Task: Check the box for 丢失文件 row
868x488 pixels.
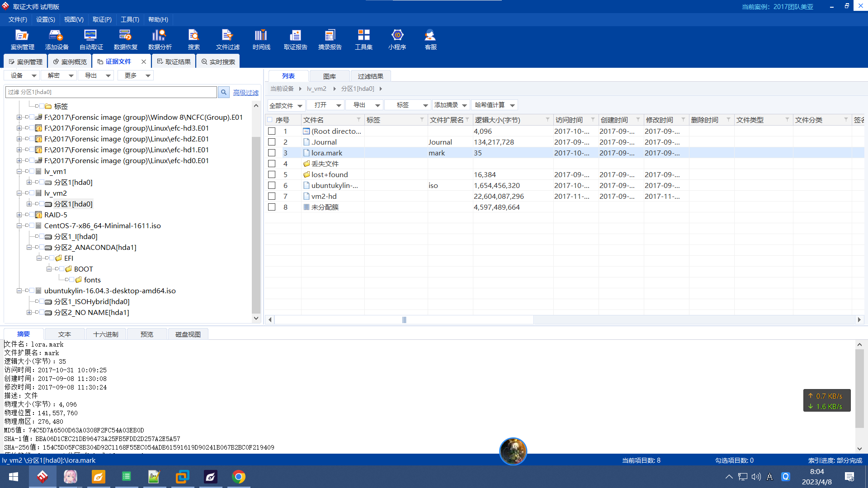Action: (272, 164)
